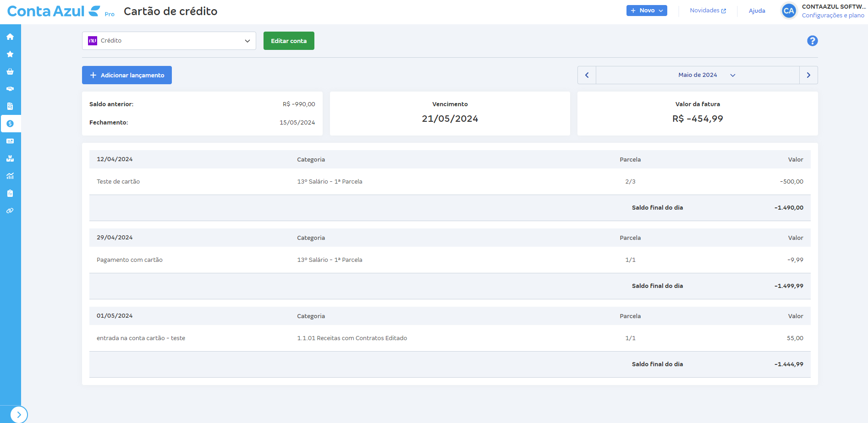The height and width of the screenshot is (423, 868).
Task: Click entrada na conta cartão - teste entry
Action: point(141,338)
